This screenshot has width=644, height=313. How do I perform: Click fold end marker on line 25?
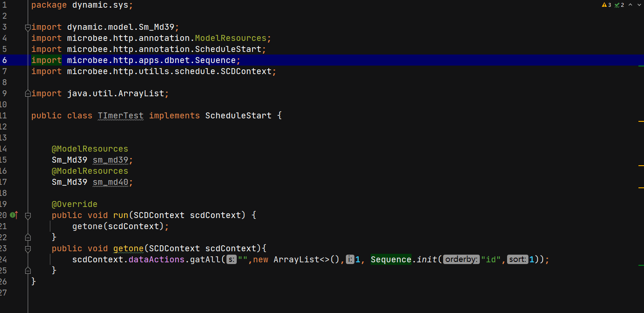[x=28, y=270]
